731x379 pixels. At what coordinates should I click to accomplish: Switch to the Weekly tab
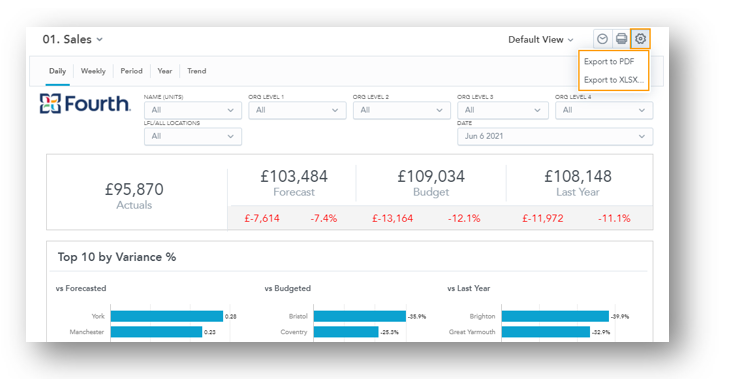(93, 71)
